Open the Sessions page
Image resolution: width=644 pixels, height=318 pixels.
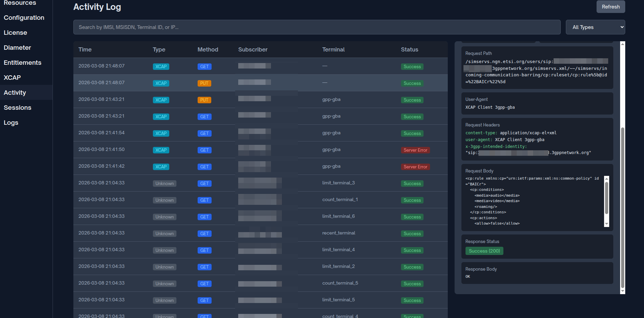[17, 108]
